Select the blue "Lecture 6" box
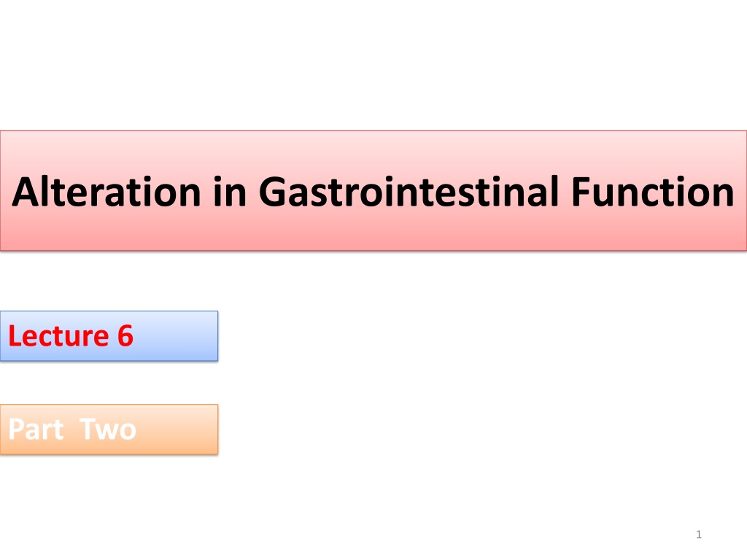747x560 pixels. pos(109,335)
